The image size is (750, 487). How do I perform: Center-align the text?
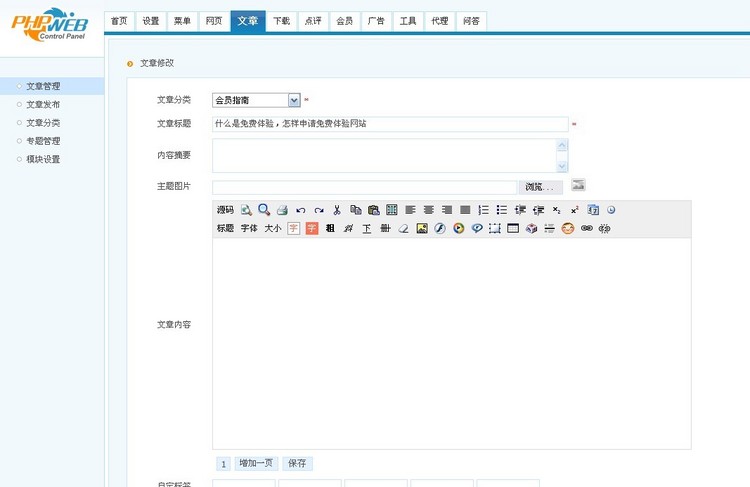tap(429, 210)
